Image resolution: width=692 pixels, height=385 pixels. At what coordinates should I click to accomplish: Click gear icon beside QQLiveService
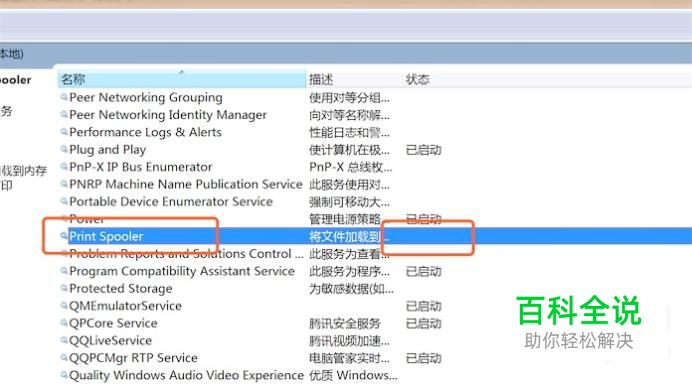click(64, 340)
